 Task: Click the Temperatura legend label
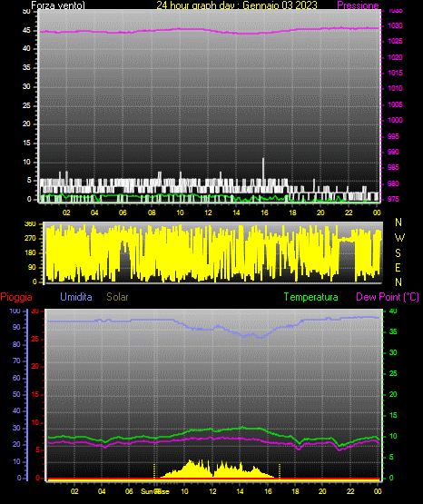point(311,297)
